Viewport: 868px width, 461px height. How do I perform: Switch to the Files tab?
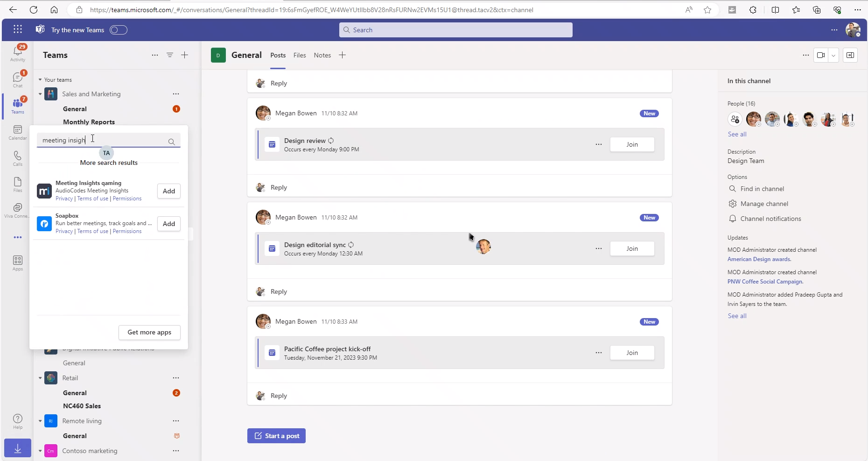click(x=300, y=55)
